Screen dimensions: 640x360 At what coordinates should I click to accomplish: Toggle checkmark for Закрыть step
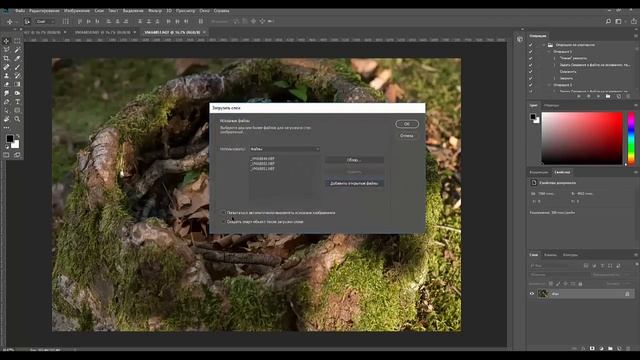pyautogui.click(x=531, y=78)
